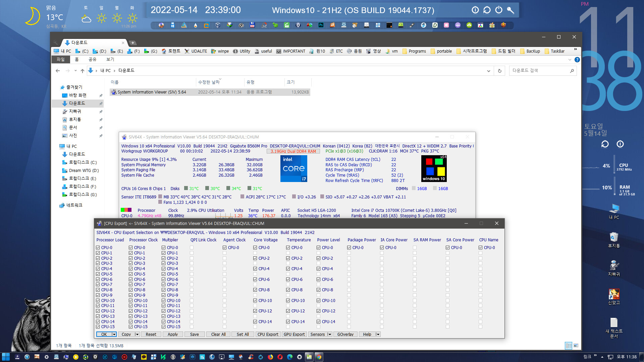Refresh the 다운로드 folder in Explorer
Screen dimensions: 644x362
(x=499, y=71)
